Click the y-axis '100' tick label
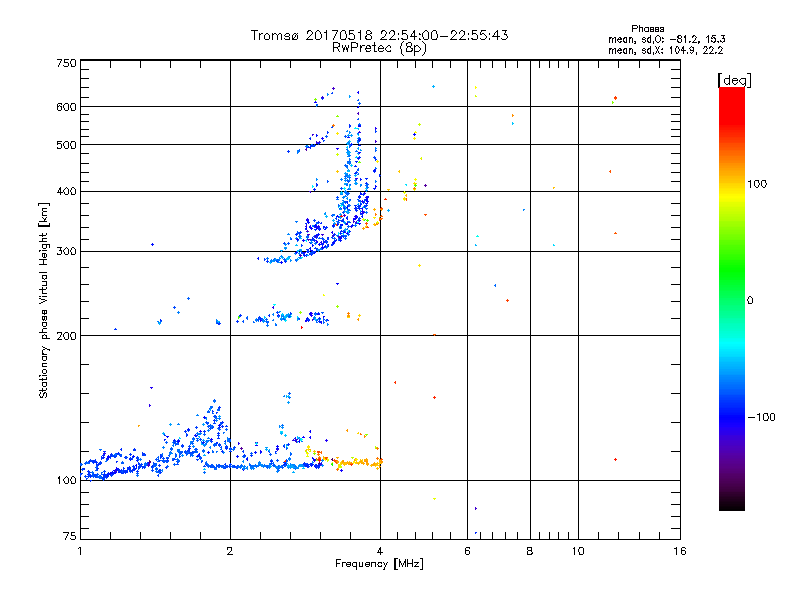Image resolution: width=800 pixels, height=600 pixels. (x=66, y=480)
